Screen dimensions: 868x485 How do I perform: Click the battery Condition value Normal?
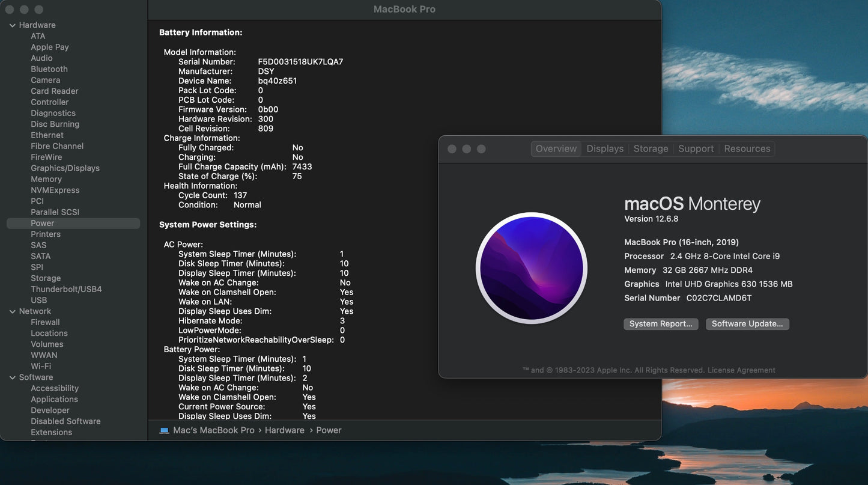[247, 205]
